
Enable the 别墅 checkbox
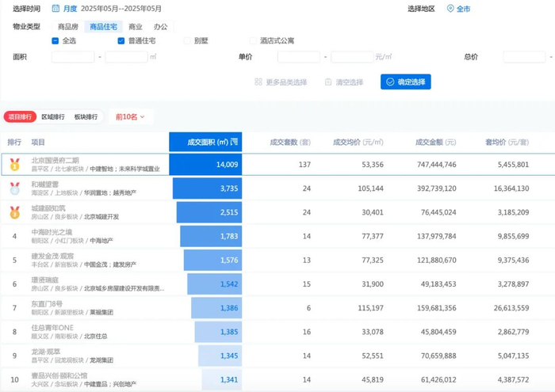click(x=187, y=40)
